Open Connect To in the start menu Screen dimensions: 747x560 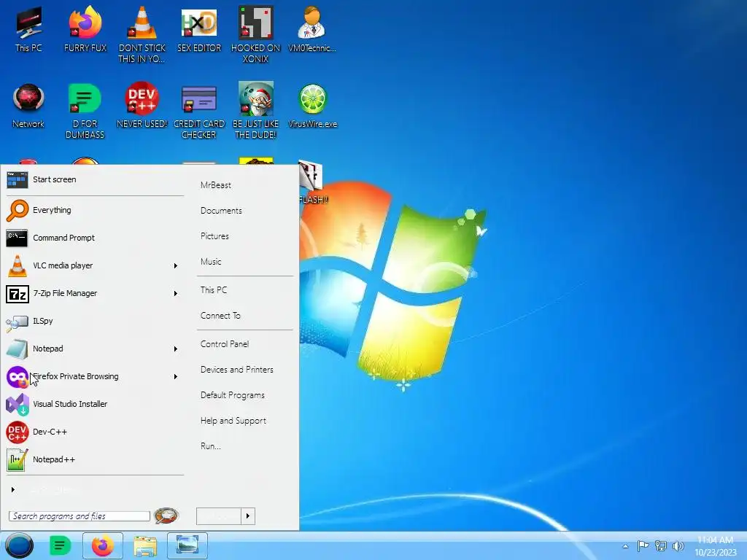coord(220,316)
